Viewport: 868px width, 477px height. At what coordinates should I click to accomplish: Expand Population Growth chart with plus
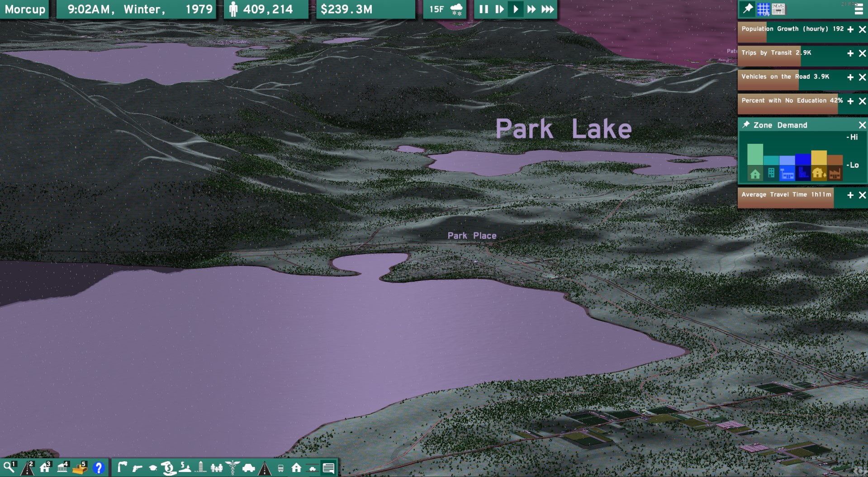(850, 29)
